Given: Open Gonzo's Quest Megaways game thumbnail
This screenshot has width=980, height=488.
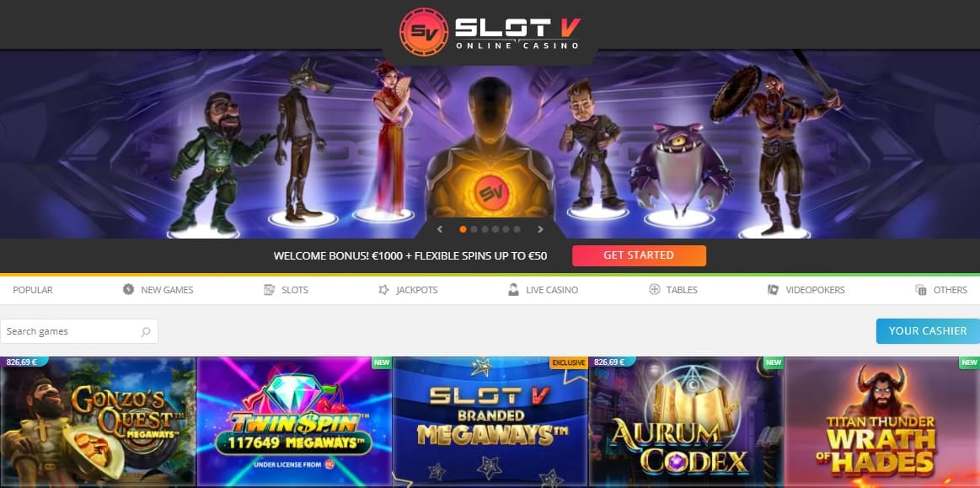Looking at the screenshot, I should coord(98,422).
